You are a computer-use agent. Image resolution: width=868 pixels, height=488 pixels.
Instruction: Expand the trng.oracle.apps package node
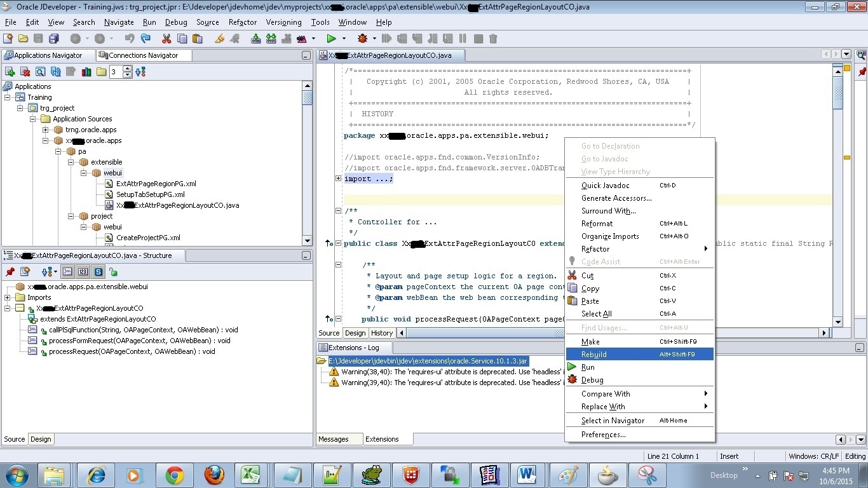click(46, 130)
